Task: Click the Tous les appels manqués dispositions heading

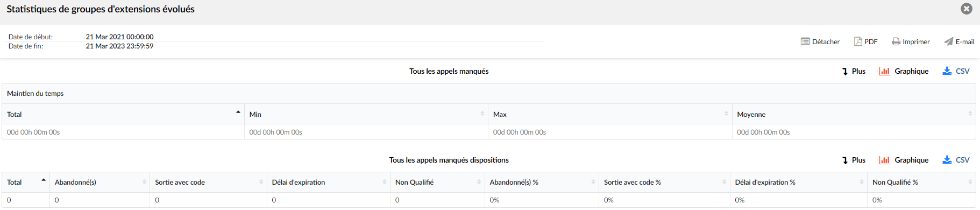Action: (x=449, y=160)
